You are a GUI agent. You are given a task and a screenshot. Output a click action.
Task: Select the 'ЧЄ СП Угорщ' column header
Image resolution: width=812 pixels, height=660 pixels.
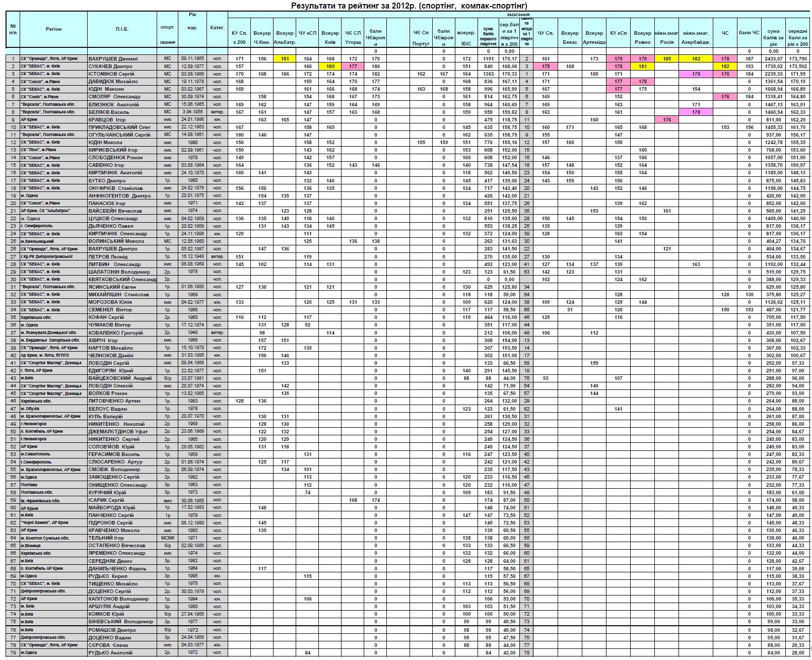[x=353, y=38]
